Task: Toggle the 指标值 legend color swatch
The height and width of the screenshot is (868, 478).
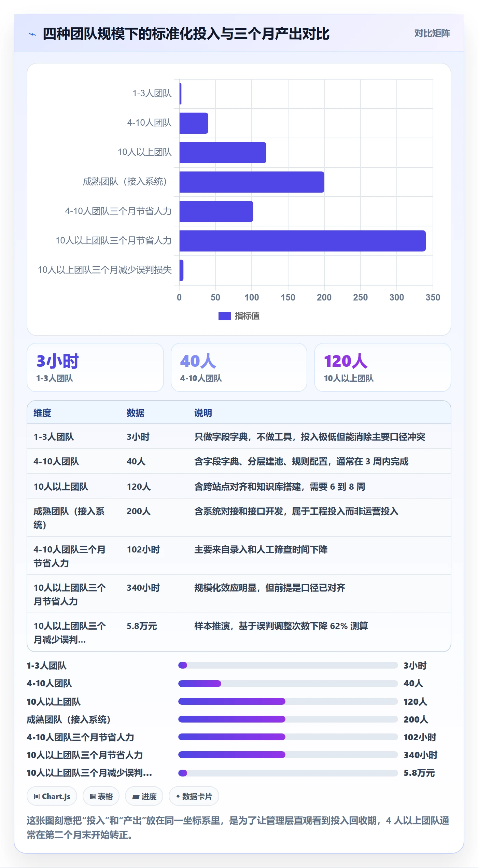Action: [224, 316]
